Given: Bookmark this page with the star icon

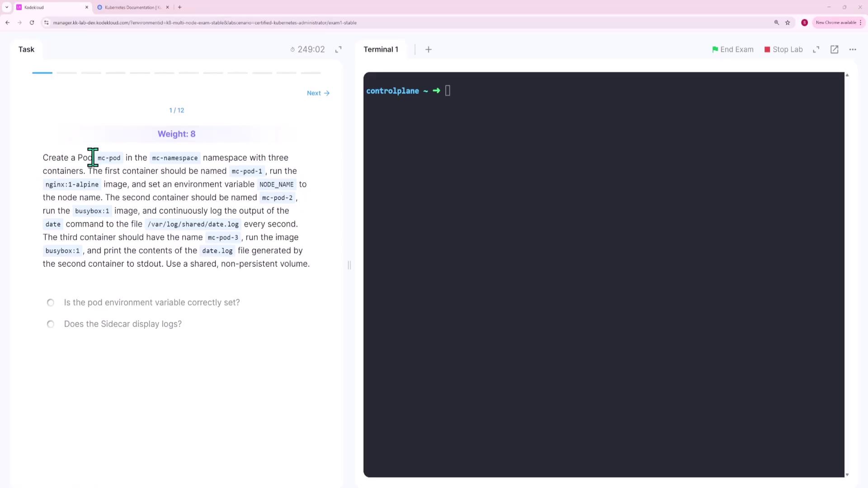Looking at the screenshot, I should (x=788, y=23).
